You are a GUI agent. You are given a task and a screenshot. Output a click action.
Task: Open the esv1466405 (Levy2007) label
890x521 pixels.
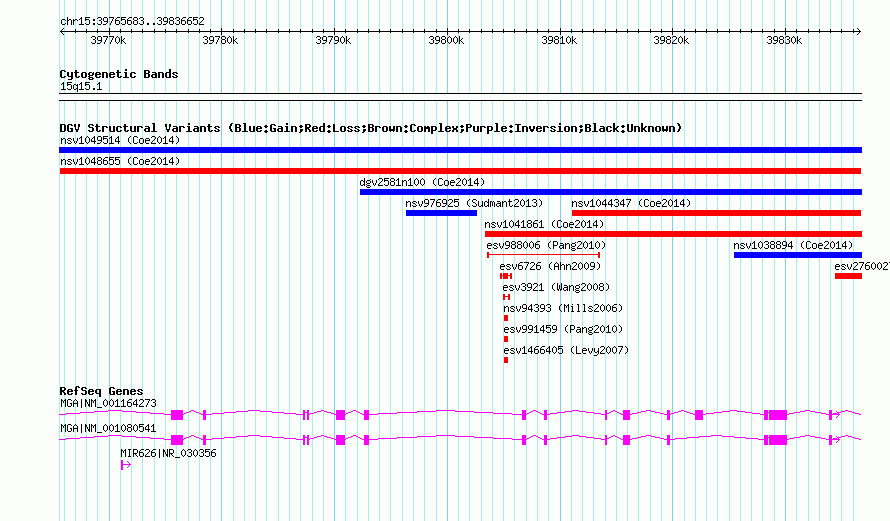[x=566, y=350]
